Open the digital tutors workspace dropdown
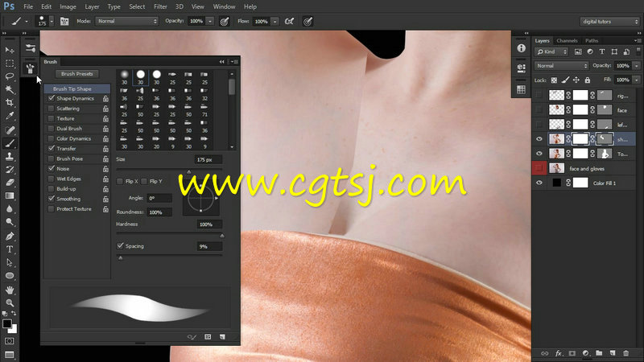Image resolution: width=644 pixels, height=362 pixels. (609, 22)
